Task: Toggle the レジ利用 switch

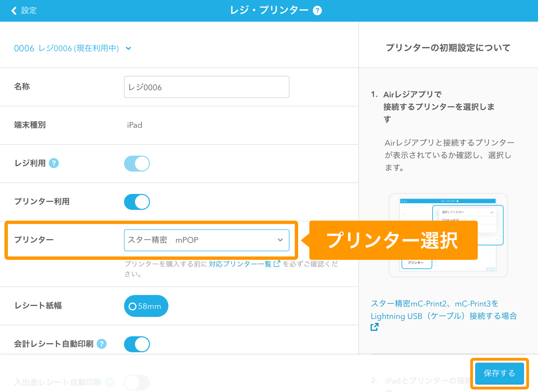Action: click(137, 164)
